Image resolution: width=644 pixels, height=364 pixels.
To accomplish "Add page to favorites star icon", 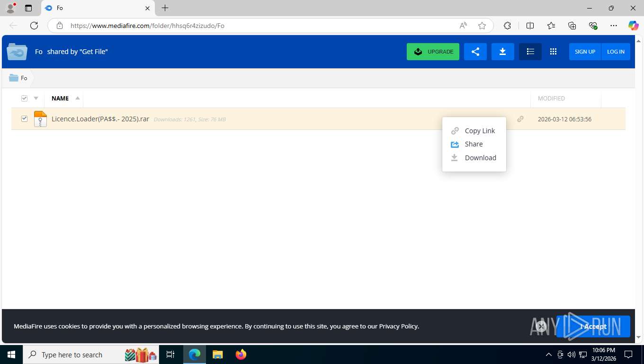I will [482, 26].
